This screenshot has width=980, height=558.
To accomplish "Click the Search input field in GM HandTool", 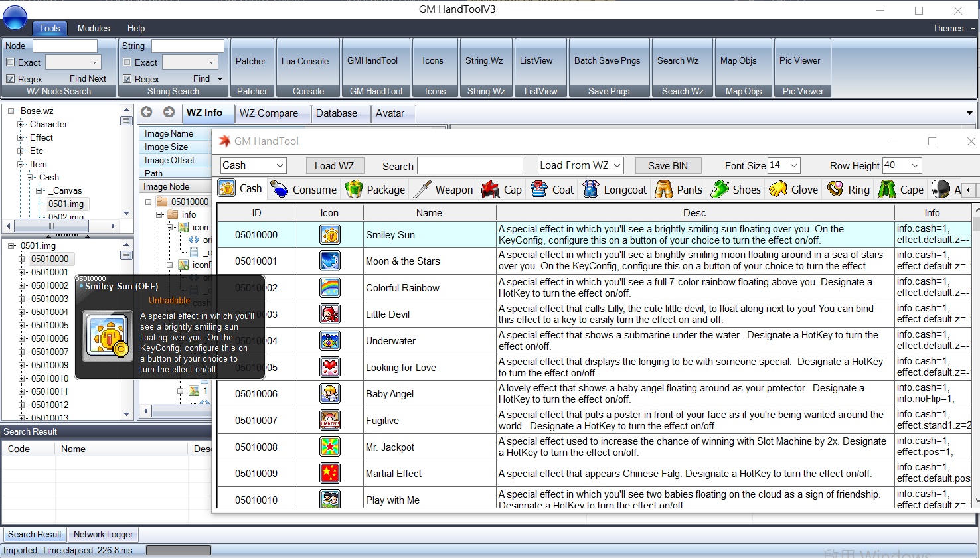I will 469,165.
